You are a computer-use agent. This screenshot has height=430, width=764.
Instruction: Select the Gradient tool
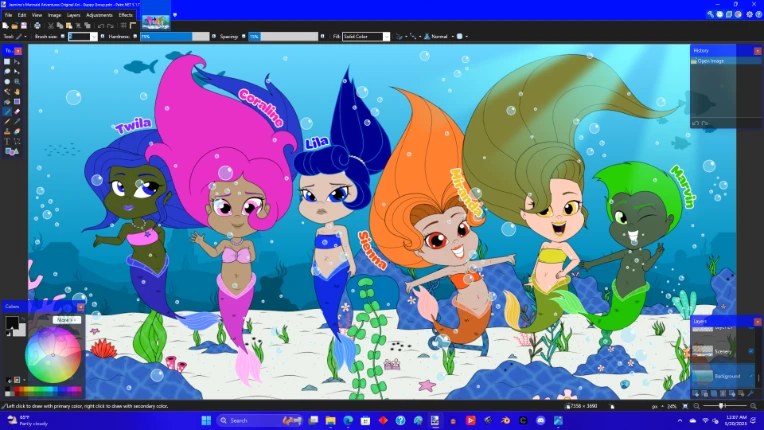pyautogui.click(x=17, y=102)
